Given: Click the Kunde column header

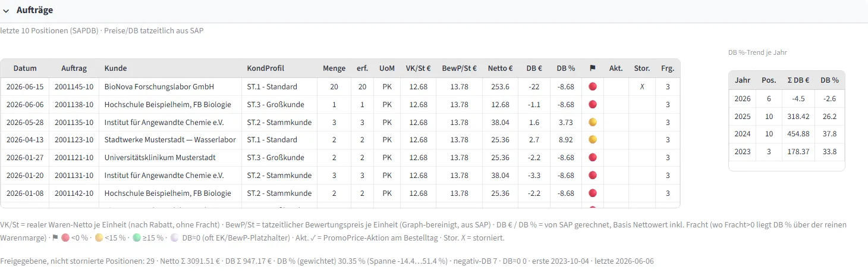Looking at the screenshot, I should 115,68.
